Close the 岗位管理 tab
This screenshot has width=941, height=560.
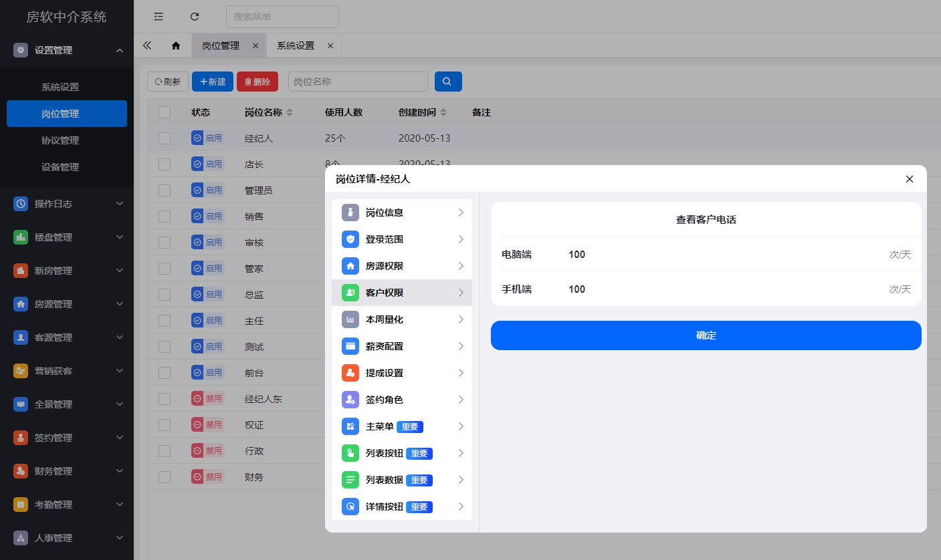(x=255, y=45)
